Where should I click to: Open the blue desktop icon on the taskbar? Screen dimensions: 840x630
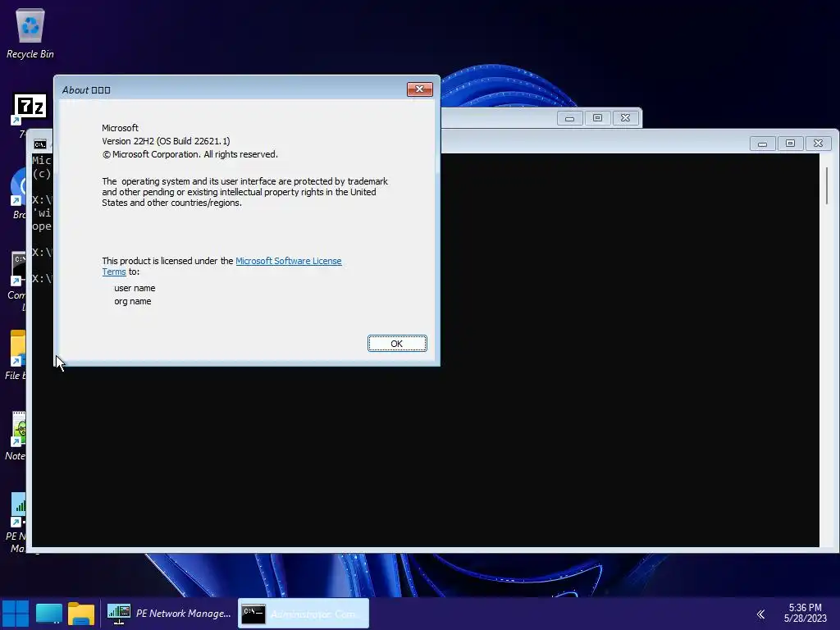click(x=48, y=614)
